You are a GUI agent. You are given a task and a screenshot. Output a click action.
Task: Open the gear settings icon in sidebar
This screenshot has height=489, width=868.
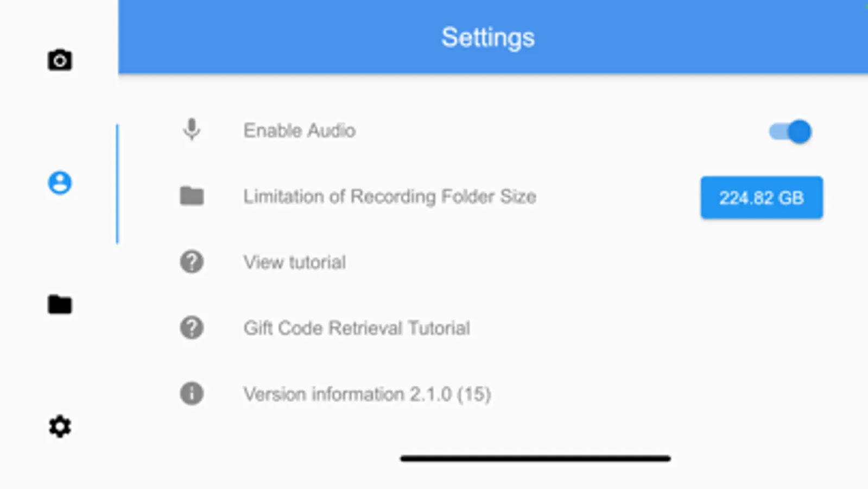(x=60, y=427)
